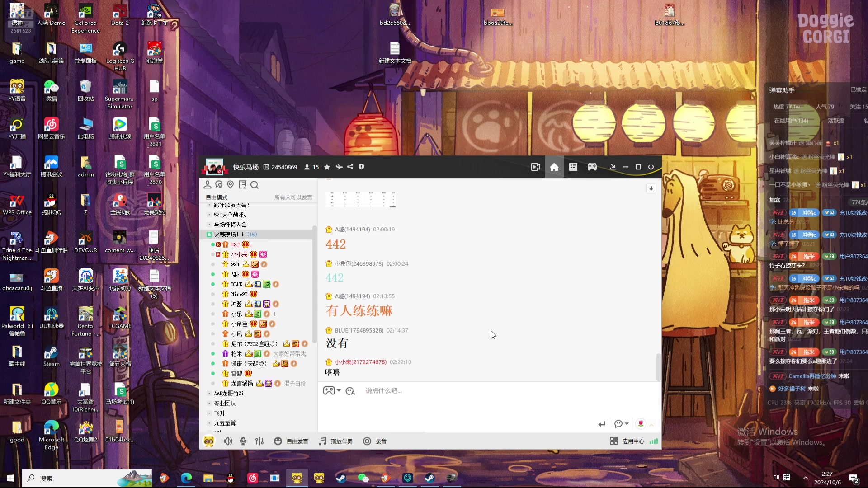The image size is (868, 488).
Task: Favorite the channel with the star icon
Action: coord(327,167)
